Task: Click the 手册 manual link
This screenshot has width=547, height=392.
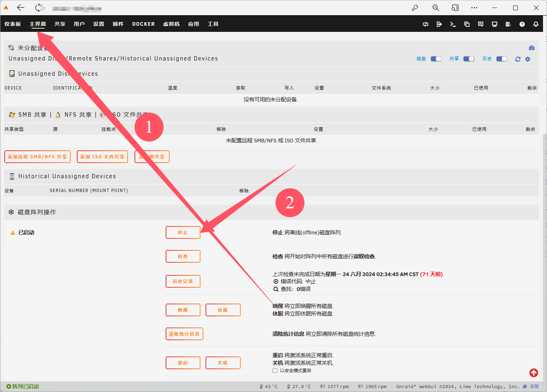Action: 534,387
